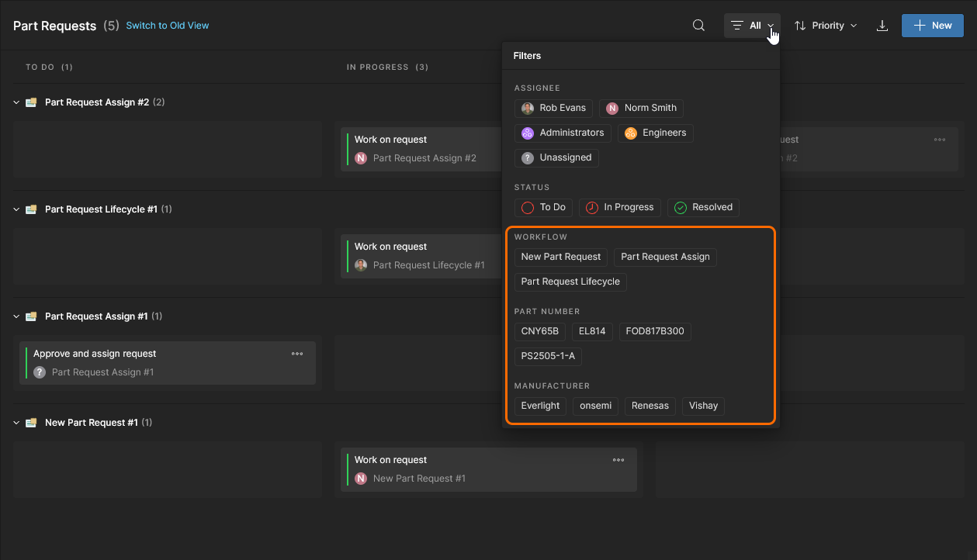This screenshot has width=977, height=560.
Task: Select the Part Request Lifecycle workflow filter
Action: click(x=570, y=282)
